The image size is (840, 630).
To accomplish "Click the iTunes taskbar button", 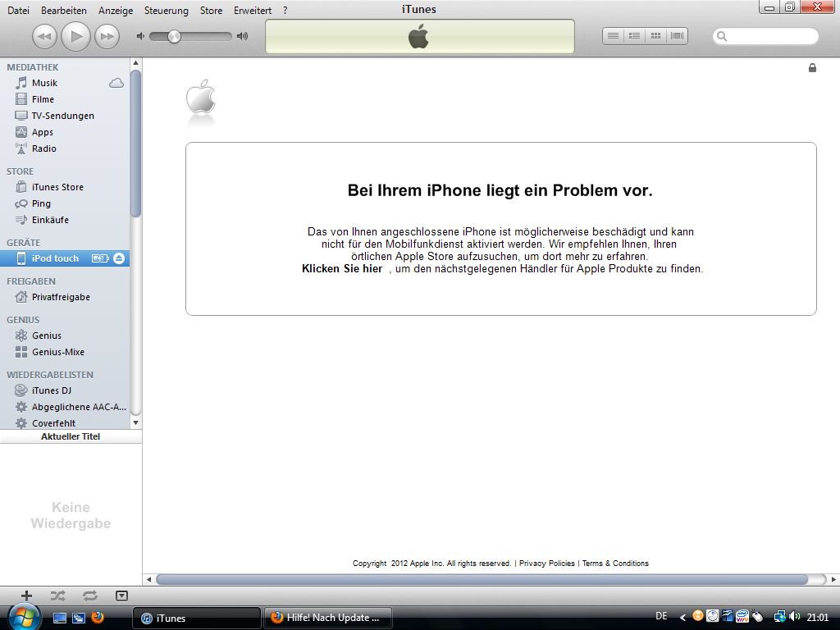I will tap(196, 618).
